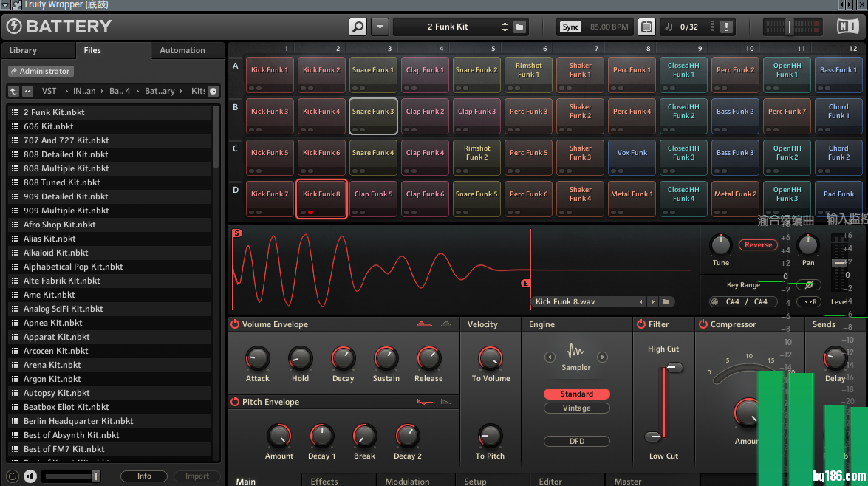Click the L/R channel swap button
The height and width of the screenshot is (486, 868).
[809, 301]
